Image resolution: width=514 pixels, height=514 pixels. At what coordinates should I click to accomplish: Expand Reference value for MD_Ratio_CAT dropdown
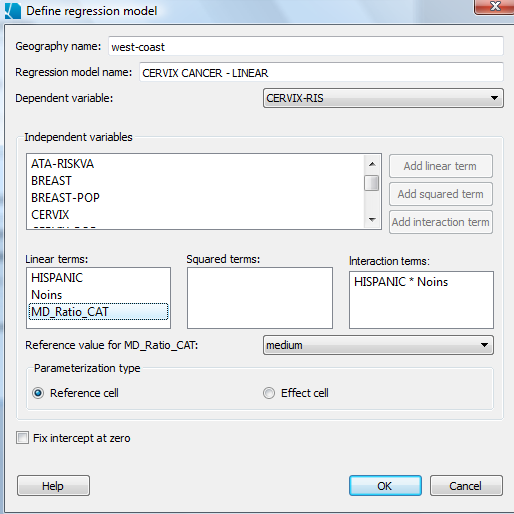pos(378,345)
